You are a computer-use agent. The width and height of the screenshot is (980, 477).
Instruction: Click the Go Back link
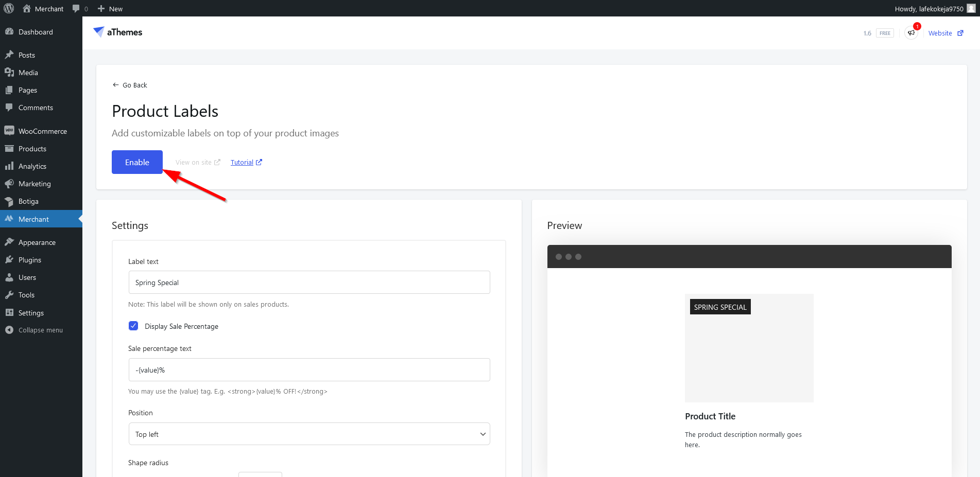tap(130, 85)
